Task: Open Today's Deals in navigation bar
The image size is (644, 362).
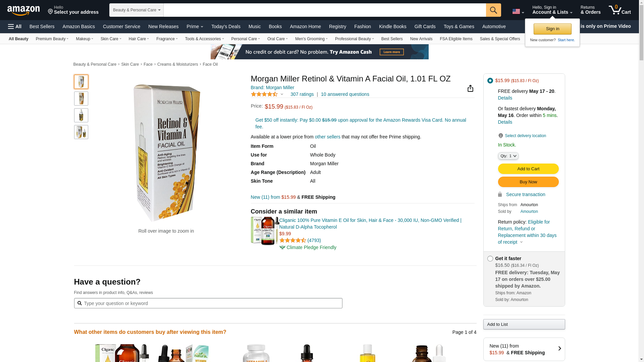Action: pyautogui.click(x=226, y=26)
